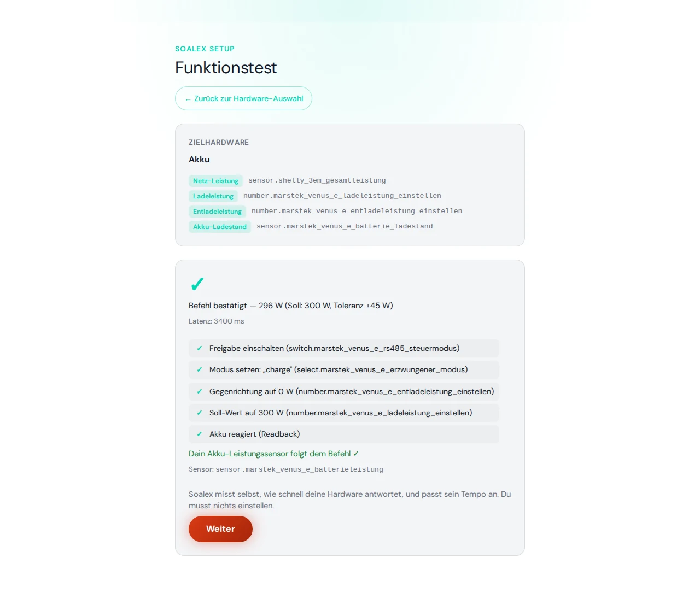Click checkmark beside Soll-Wert auf 300 W
This screenshot has height=599, width=700.
click(200, 413)
